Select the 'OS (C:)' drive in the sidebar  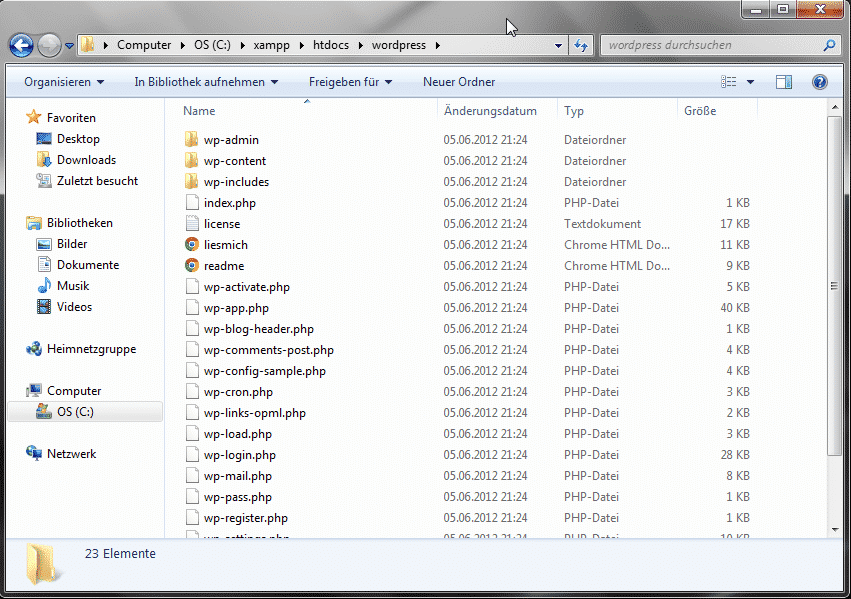[75, 412]
